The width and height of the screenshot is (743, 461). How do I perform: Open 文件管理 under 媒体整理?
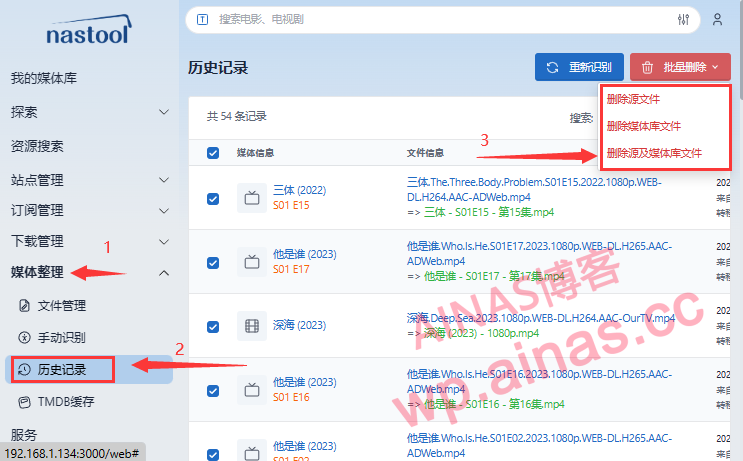pos(62,306)
